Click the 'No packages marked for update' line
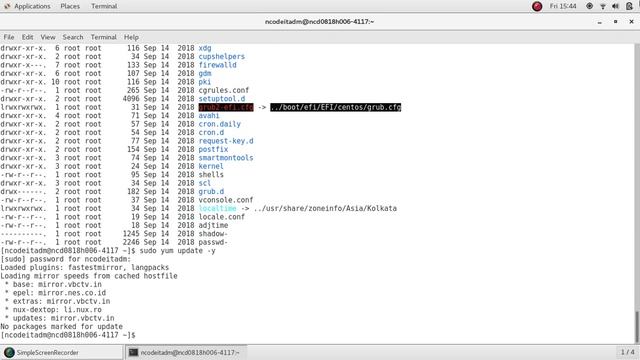This screenshot has height=360, width=640. pyautogui.click(x=62, y=327)
